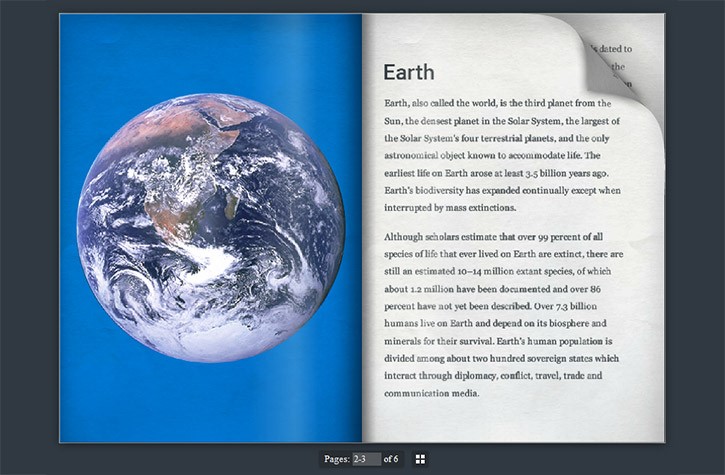Click the page number input showing 2-3
Viewport: 725px width, 475px height.
(365, 459)
